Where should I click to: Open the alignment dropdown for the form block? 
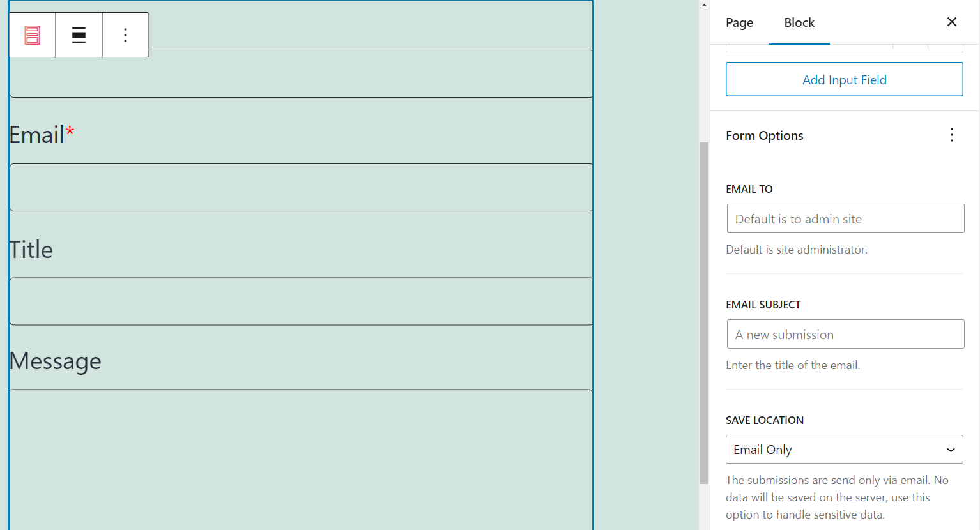pyautogui.click(x=78, y=34)
